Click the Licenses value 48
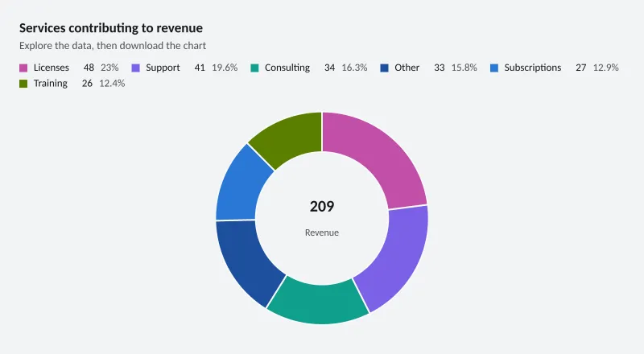This screenshot has height=354, width=644. pyautogui.click(x=89, y=68)
